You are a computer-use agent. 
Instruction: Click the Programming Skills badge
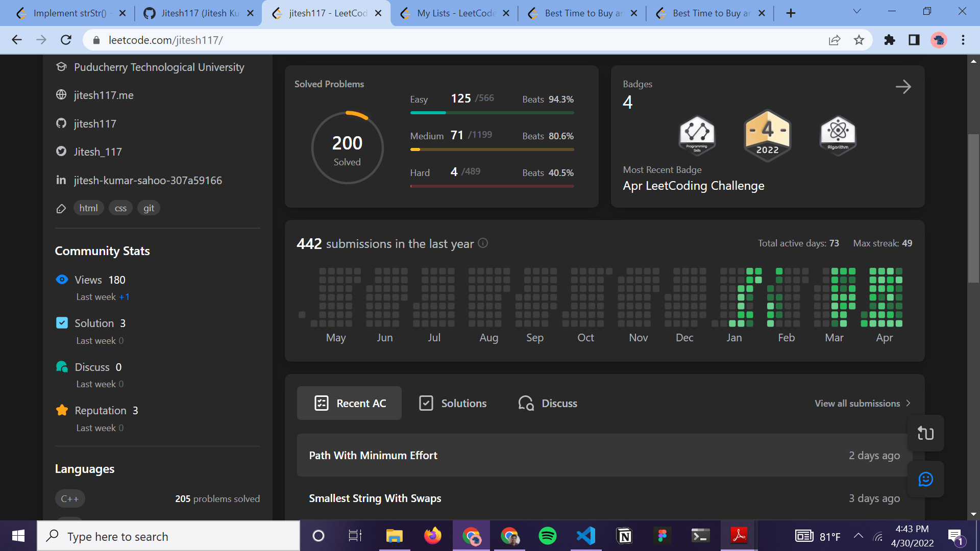click(697, 135)
